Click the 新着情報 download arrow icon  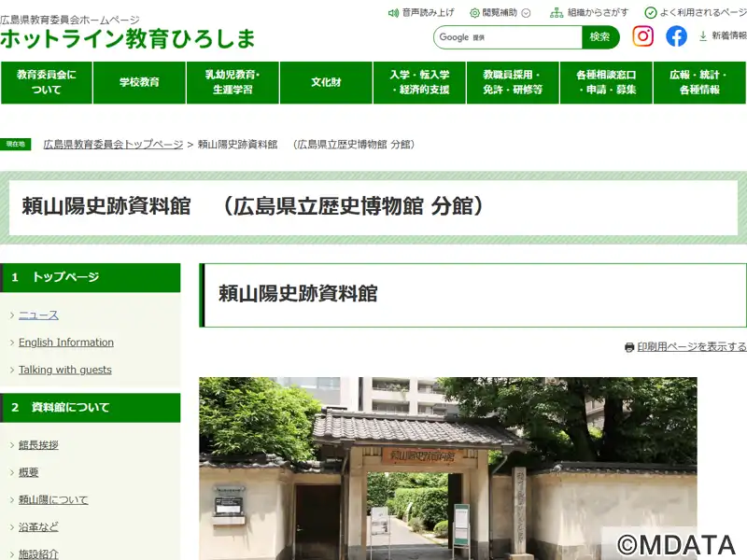pos(703,36)
